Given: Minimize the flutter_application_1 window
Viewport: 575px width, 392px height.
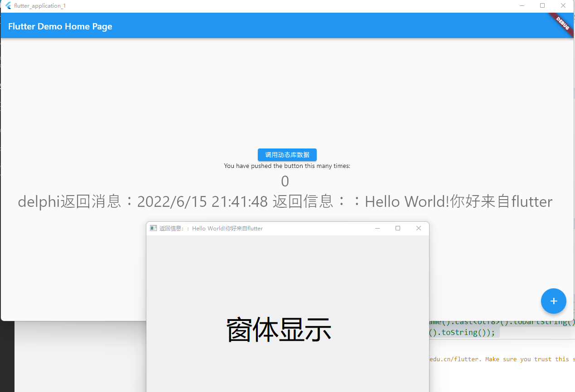Looking at the screenshot, I should click(x=522, y=6).
